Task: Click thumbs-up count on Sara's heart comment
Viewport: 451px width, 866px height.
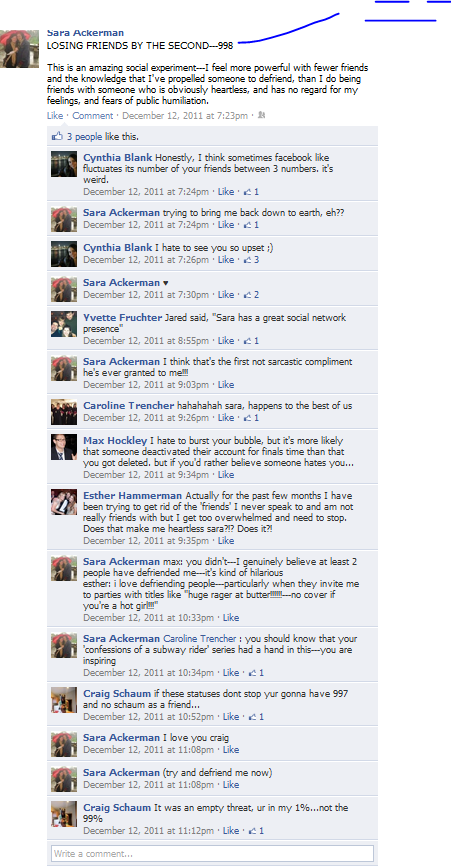Action: point(251,295)
